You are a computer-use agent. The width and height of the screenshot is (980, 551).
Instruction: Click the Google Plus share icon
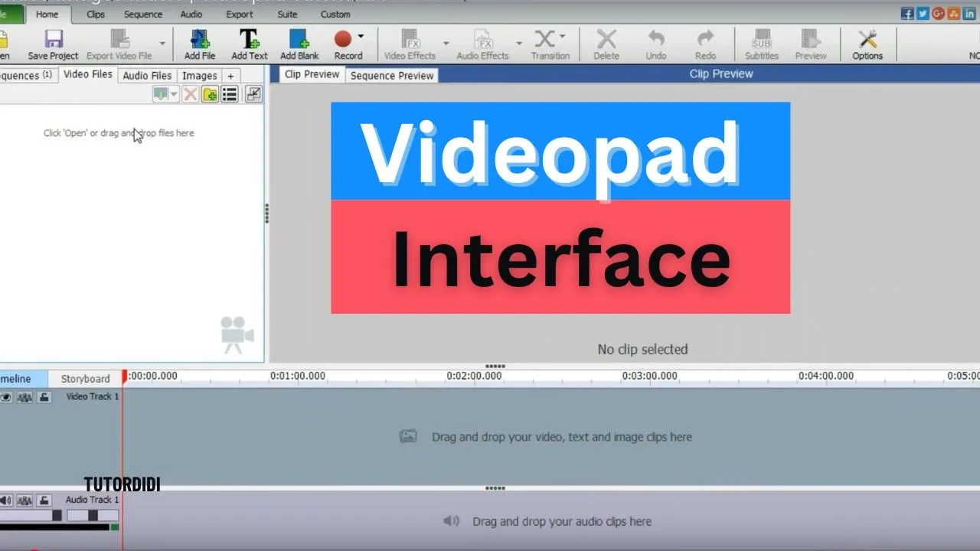tap(938, 13)
